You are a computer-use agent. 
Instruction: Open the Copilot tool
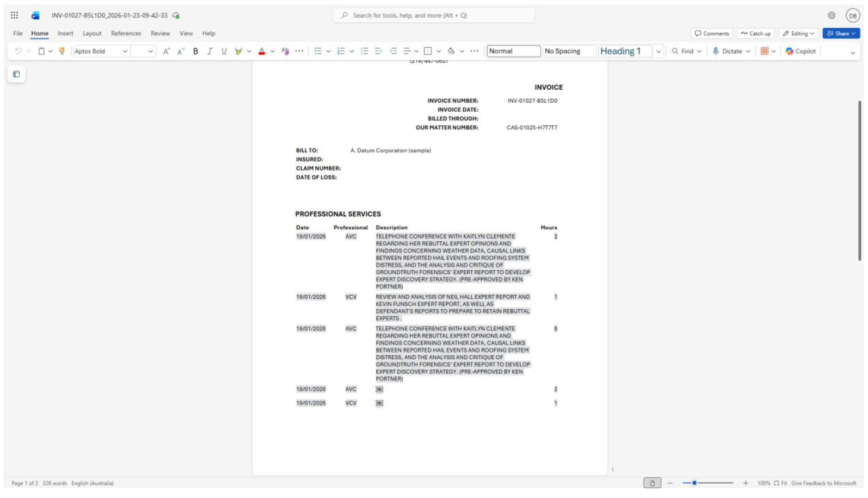801,51
